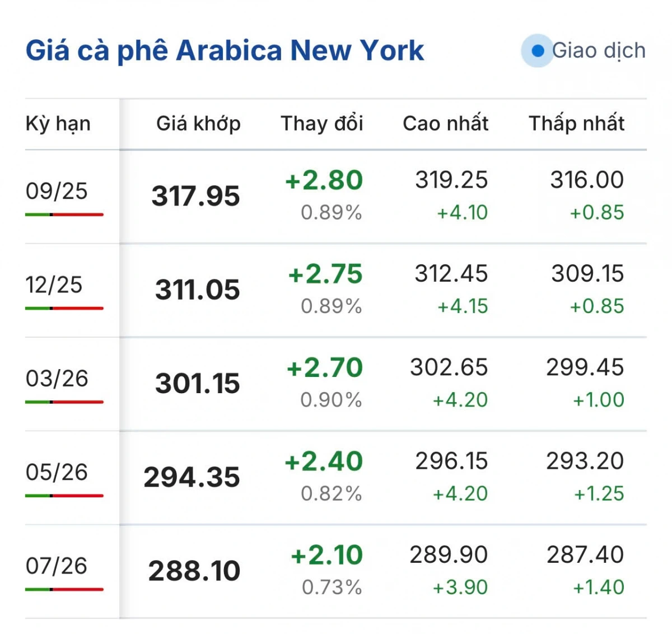Click the blue Giao dịch status dot

537,51
